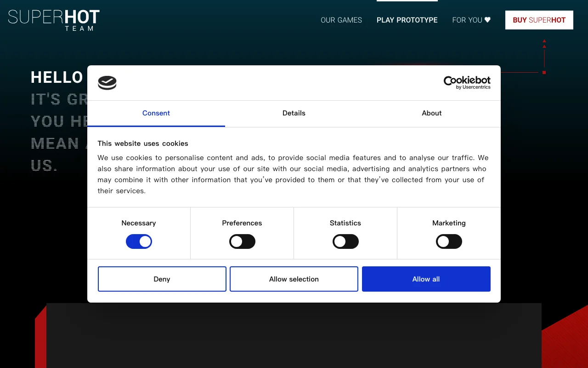The width and height of the screenshot is (588, 368).
Task: Click the Cookiebot checkmark logo icon
Action: click(107, 83)
